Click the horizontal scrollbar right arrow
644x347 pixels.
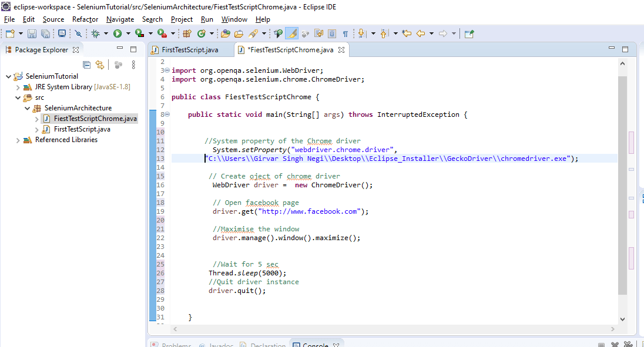(612, 329)
